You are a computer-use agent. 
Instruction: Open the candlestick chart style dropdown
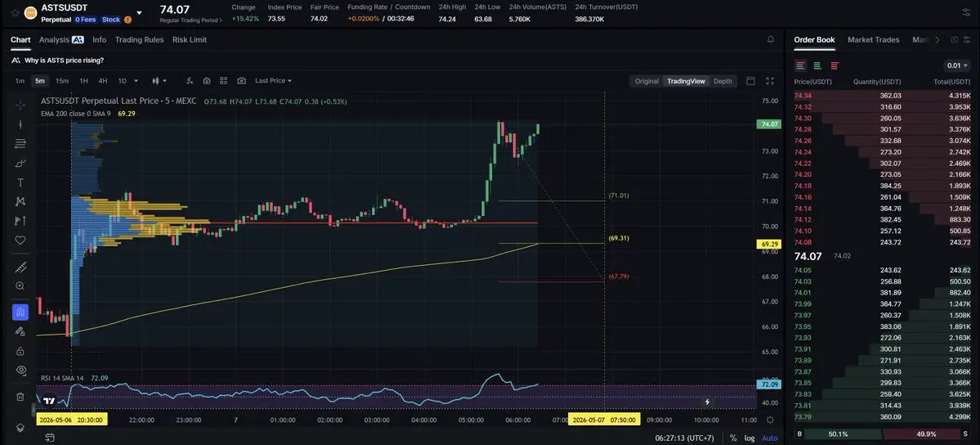tap(159, 81)
